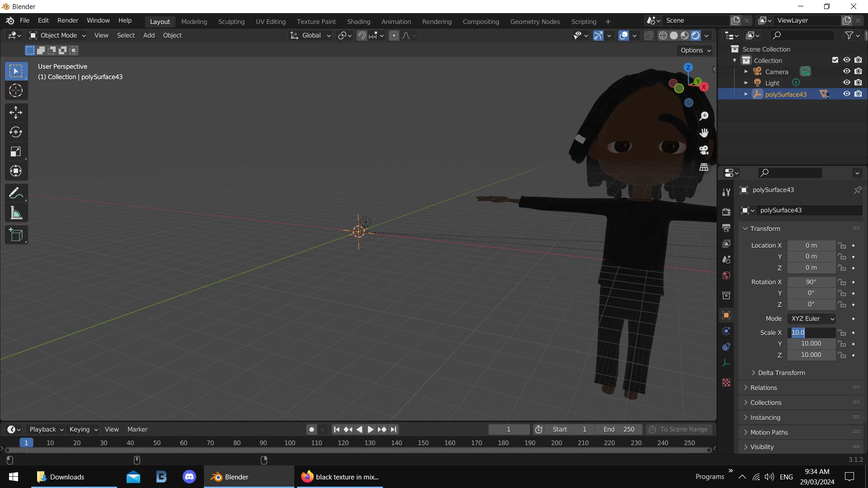Select the Annotate pencil tool
This screenshot has height=488, width=868.
16,193
